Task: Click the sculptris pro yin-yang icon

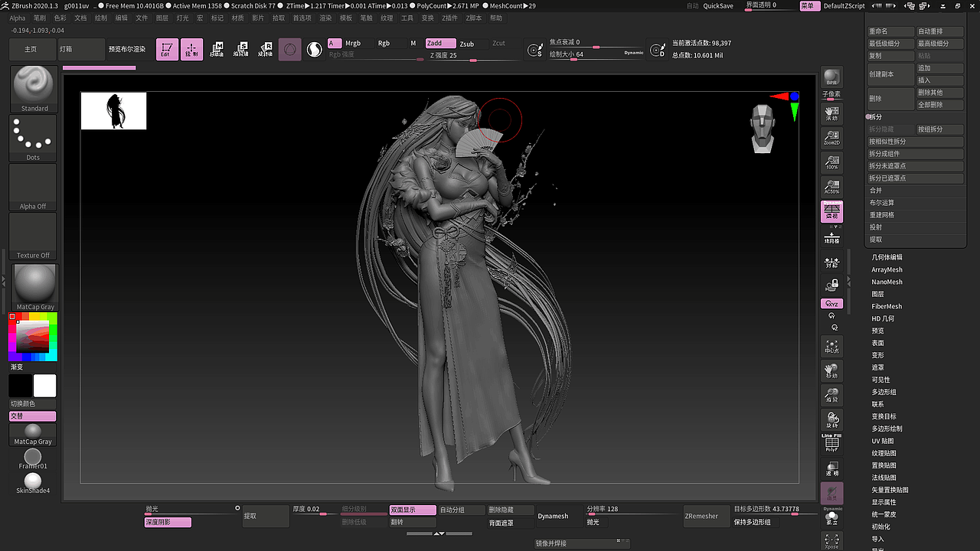Action: pyautogui.click(x=314, y=50)
